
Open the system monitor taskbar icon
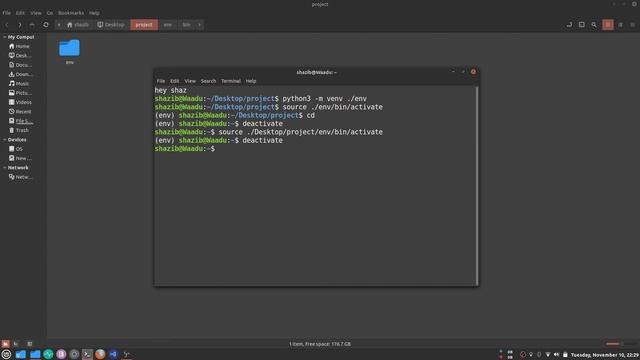click(48, 354)
